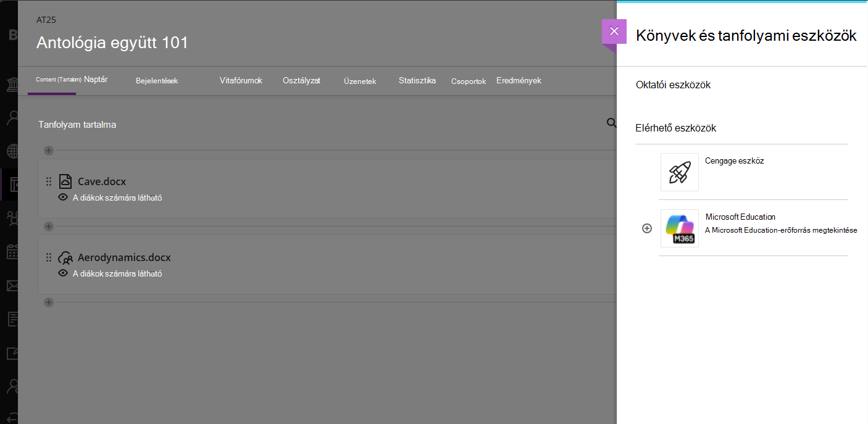Open the visibility setting text under Aerodynamics.docx
Image resolution: width=868 pixels, height=424 pixels.
tap(117, 274)
